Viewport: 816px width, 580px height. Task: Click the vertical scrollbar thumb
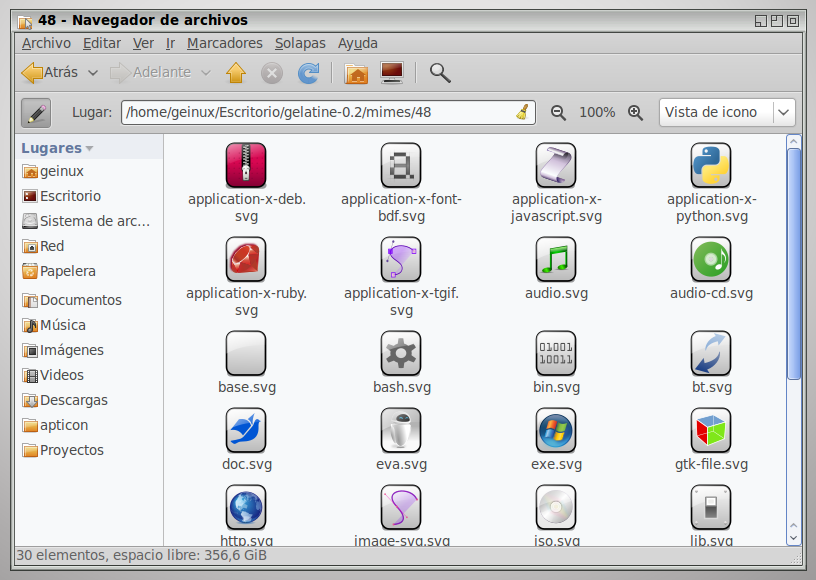pyautogui.click(x=794, y=264)
